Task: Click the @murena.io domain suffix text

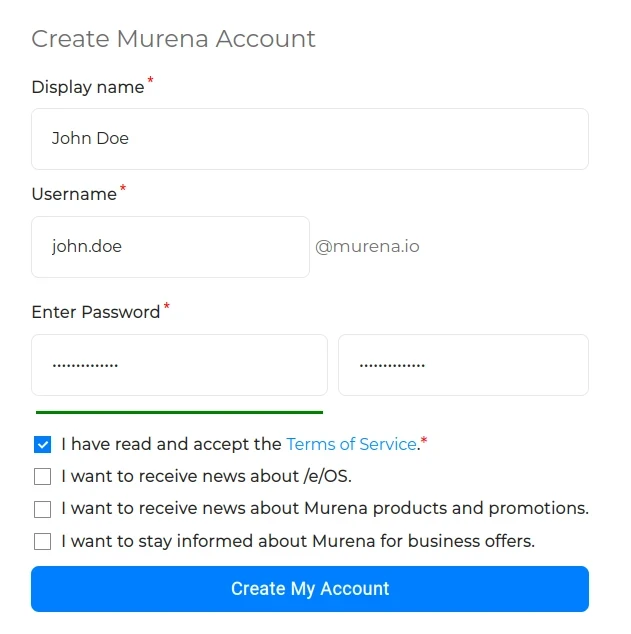Action: pyautogui.click(x=367, y=246)
